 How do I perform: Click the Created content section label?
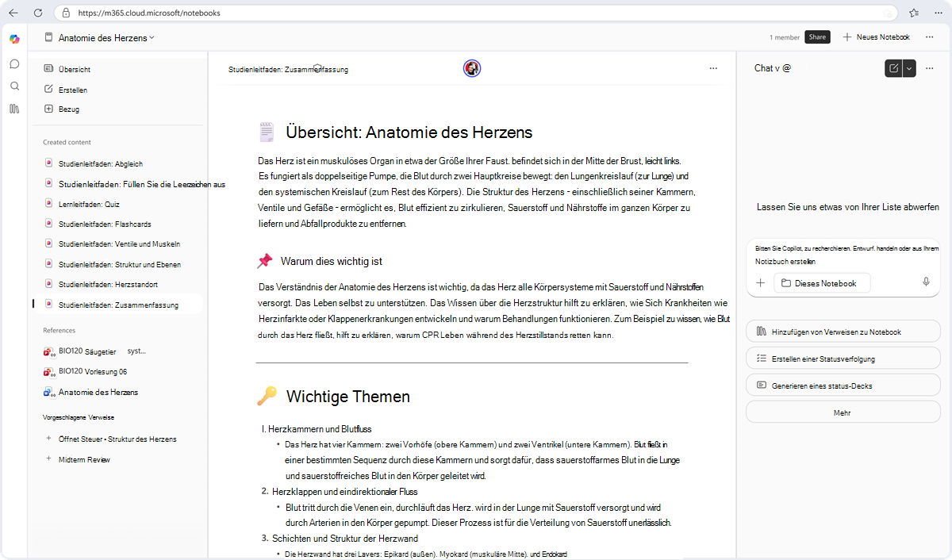(67, 143)
